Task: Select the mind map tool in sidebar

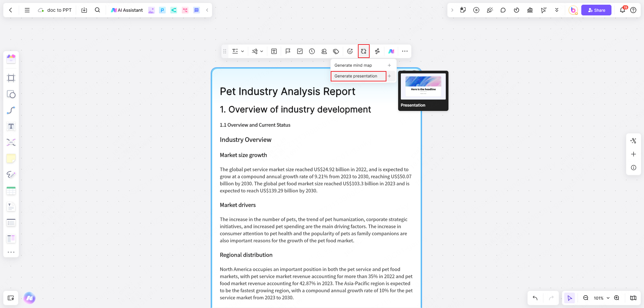Action: (11, 142)
